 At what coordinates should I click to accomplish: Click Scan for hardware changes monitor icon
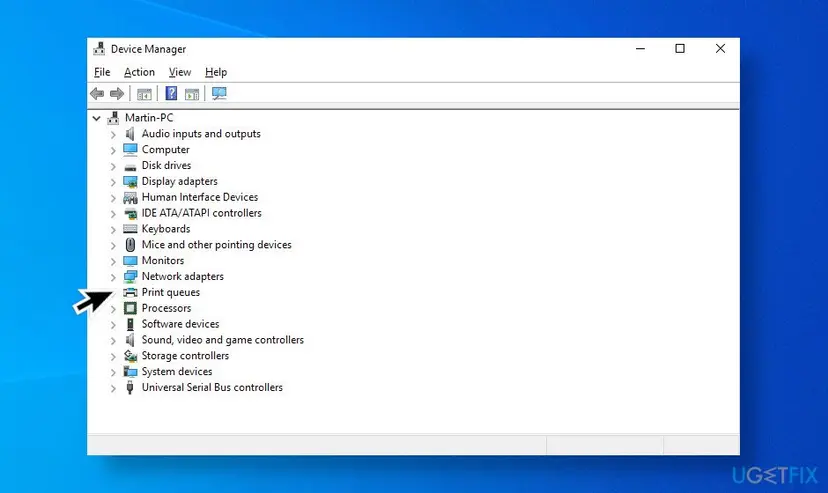(x=219, y=93)
